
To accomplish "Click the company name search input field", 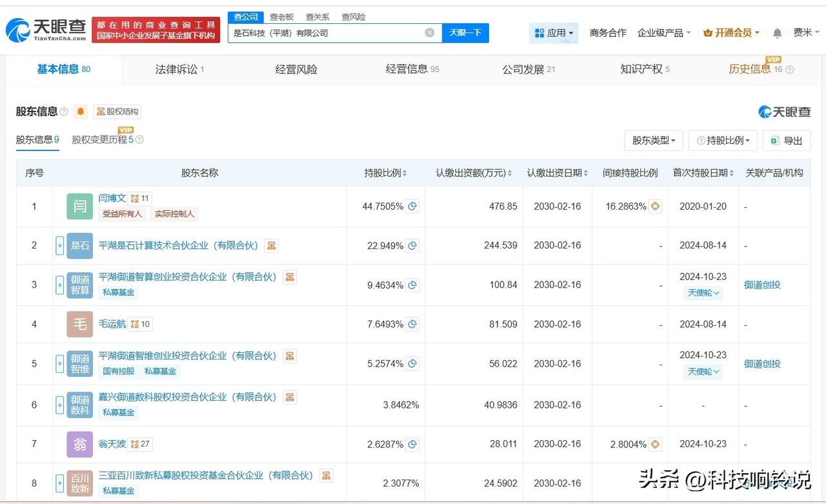I will [x=326, y=33].
